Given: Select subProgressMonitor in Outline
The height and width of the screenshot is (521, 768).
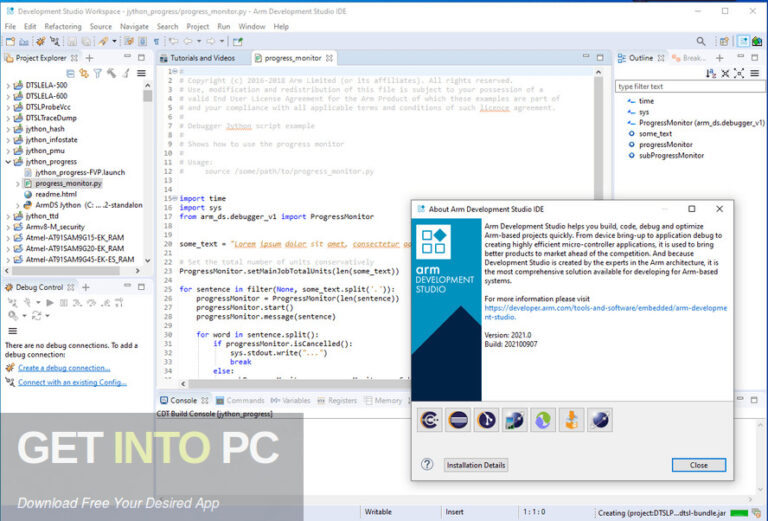Looking at the screenshot, I should coord(671,156).
